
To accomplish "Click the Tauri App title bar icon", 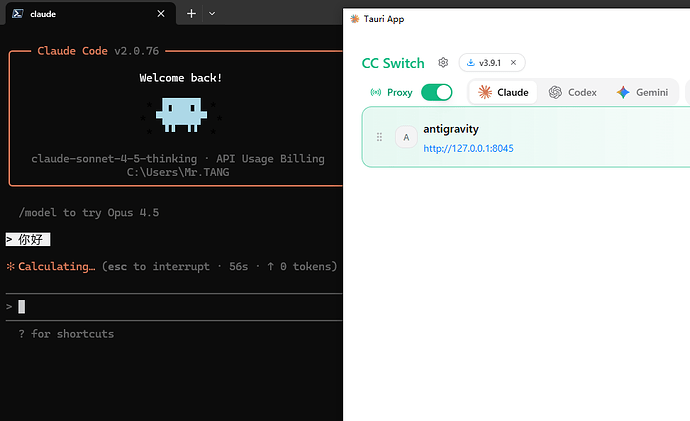I will [x=355, y=18].
